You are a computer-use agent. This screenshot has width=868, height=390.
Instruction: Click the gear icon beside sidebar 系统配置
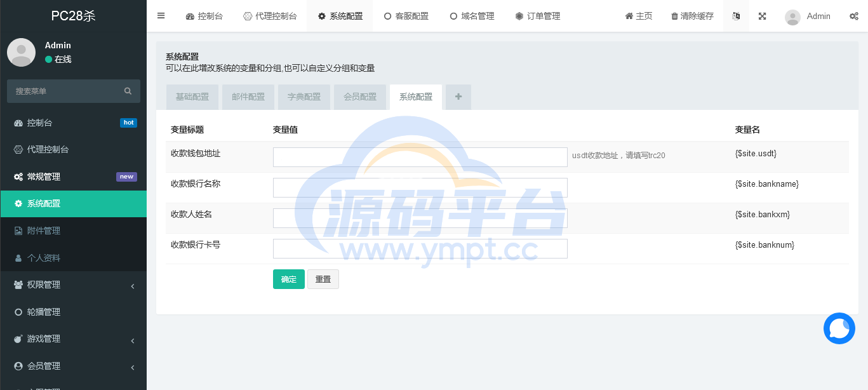[x=18, y=203]
